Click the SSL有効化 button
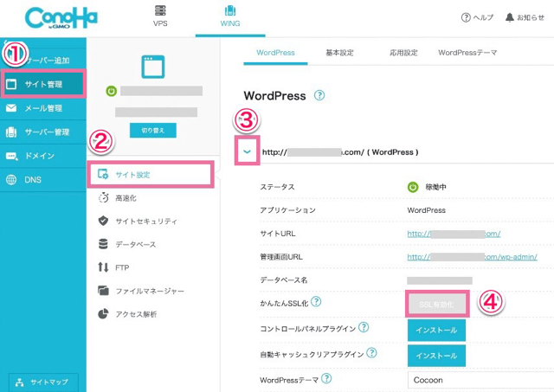The height and width of the screenshot is (392, 554). pos(436,305)
